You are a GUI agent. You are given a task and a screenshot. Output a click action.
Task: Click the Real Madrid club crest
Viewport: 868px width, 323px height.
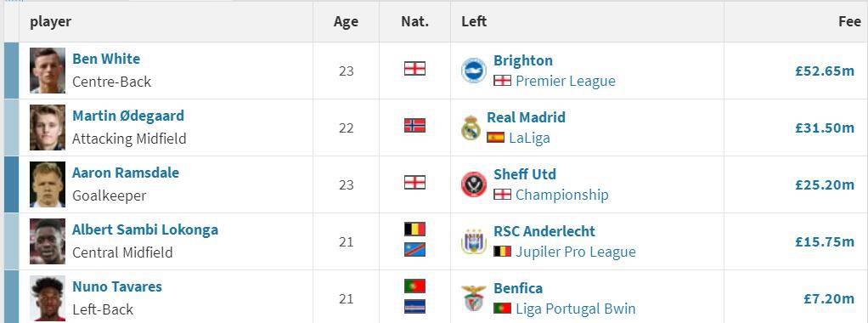pyautogui.click(x=471, y=128)
